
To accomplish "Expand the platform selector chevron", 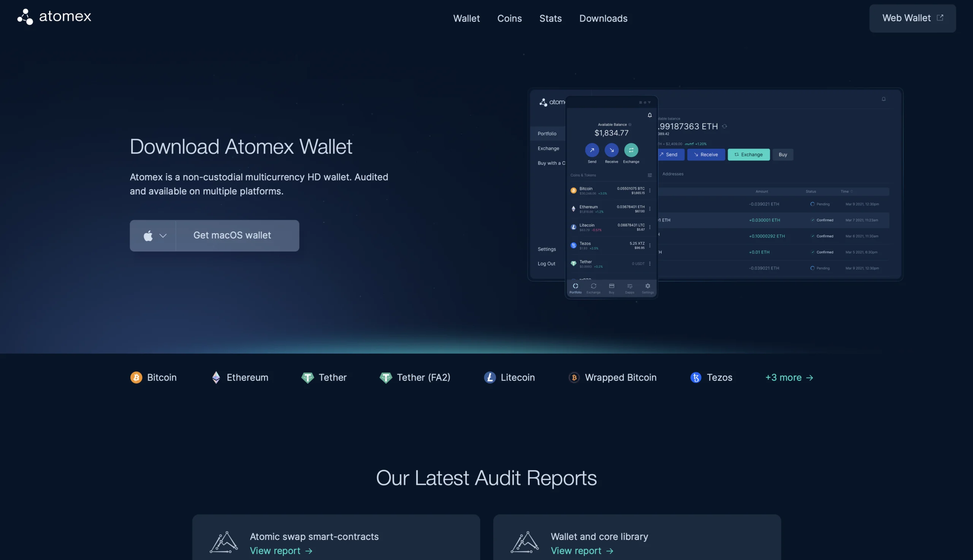I will [x=163, y=236].
